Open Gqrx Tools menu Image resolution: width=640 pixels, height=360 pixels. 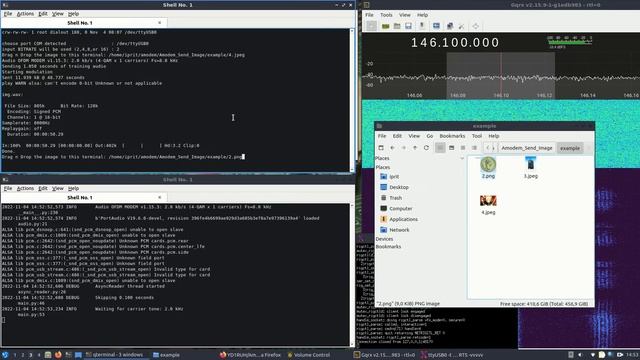(386, 15)
